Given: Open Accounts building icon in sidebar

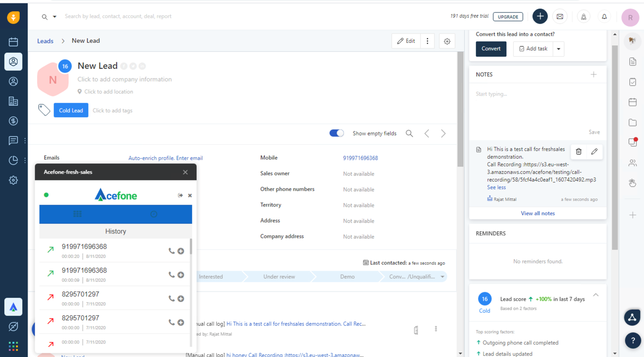Looking at the screenshot, I should (x=13, y=101).
